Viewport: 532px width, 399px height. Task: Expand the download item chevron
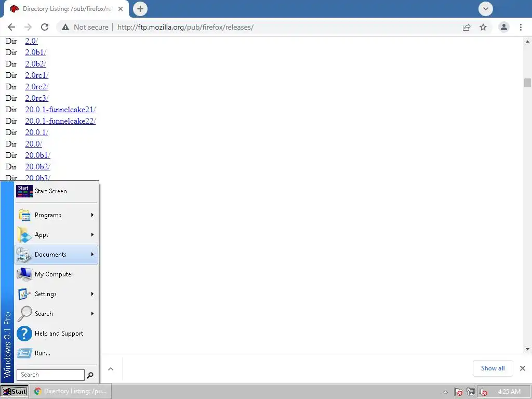point(111,369)
